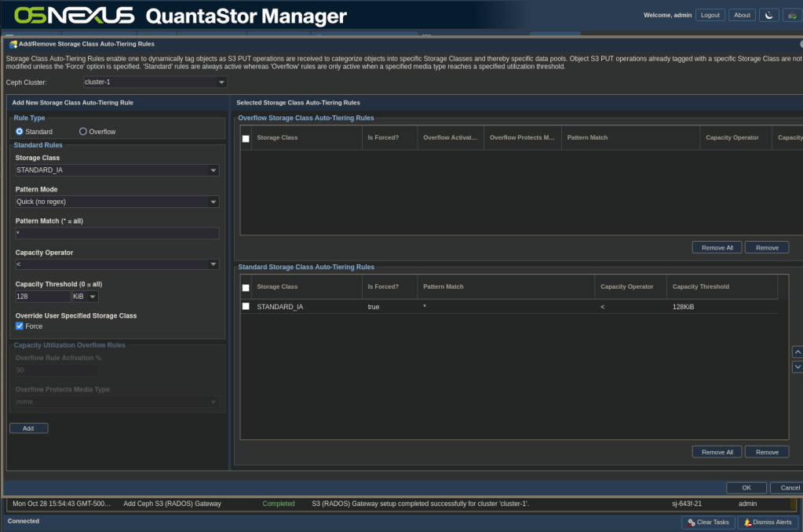This screenshot has width=803, height=532.
Task: Click the Clear Tasks gear icon button
Action: click(708, 522)
